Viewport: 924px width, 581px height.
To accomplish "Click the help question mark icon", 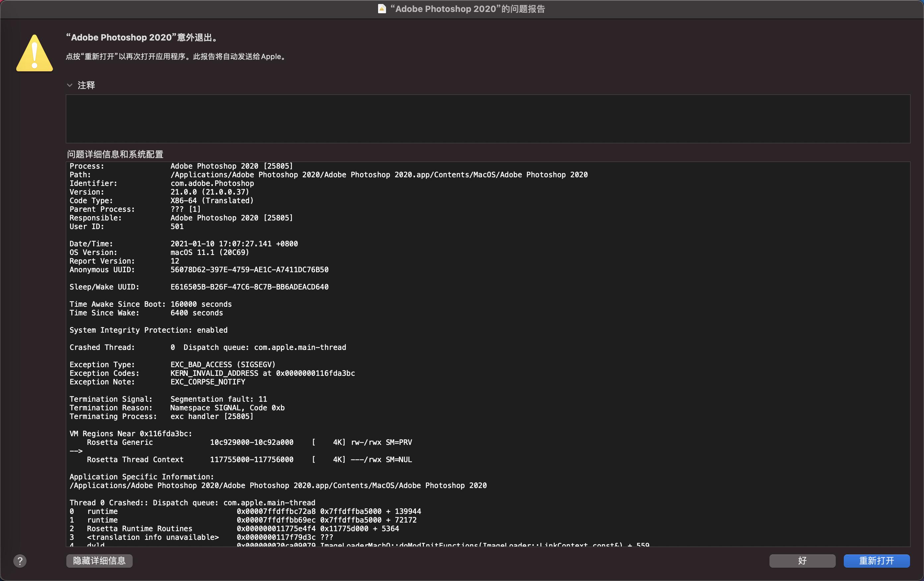I will coord(20,561).
